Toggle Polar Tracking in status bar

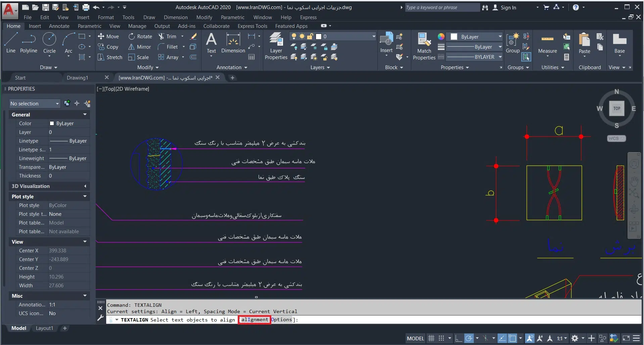(x=469, y=338)
